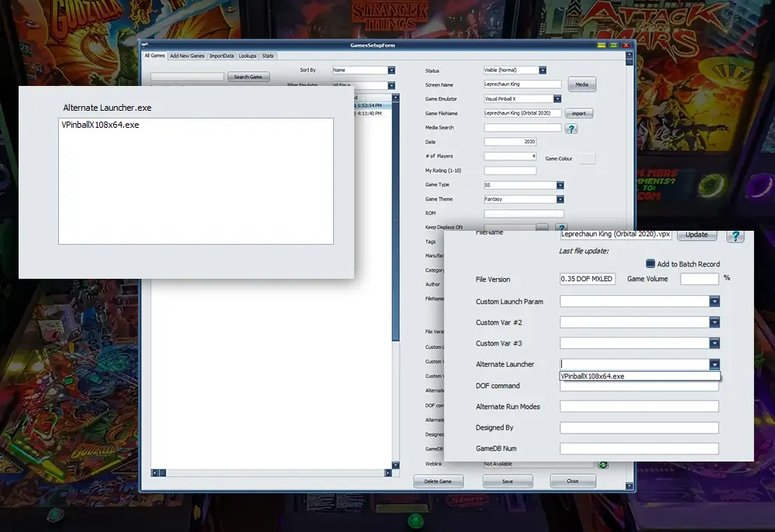This screenshot has width=775, height=532.
Task: Click the Keep Displays ON small button
Action: [x=542, y=227]
